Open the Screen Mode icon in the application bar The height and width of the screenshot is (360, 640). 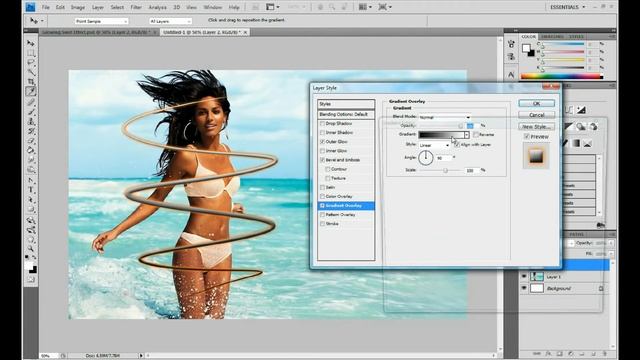coord(385,7)
